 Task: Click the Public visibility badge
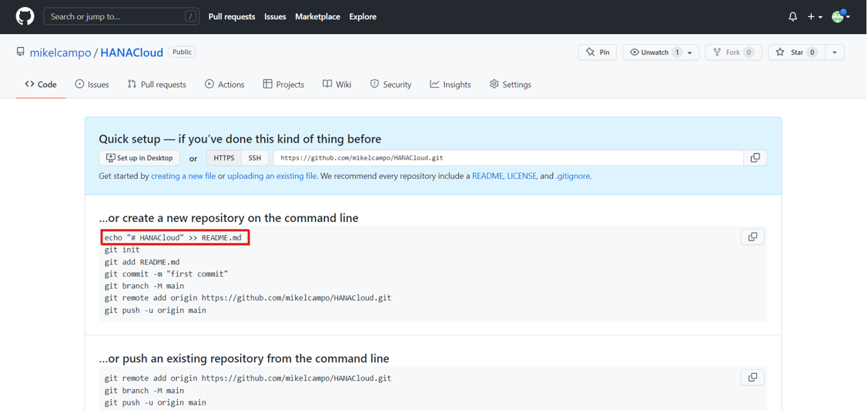[x=182, y=52]
